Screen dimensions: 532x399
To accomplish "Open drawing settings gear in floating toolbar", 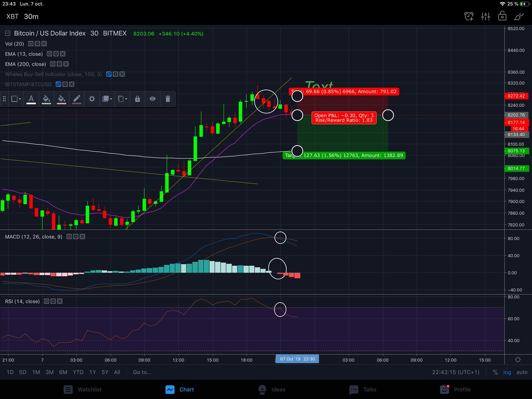I will [92, 99].
